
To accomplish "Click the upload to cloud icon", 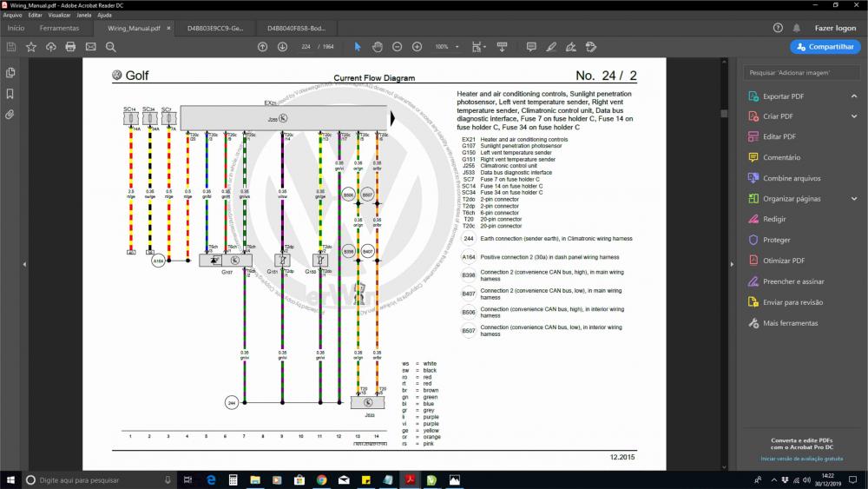I will (x=51, y=47).
